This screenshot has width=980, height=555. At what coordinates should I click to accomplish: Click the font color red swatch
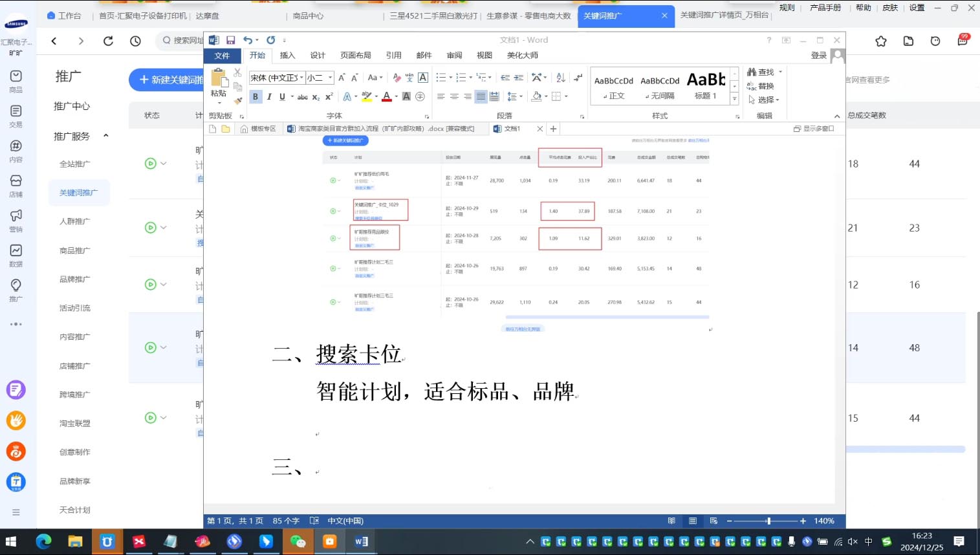(x=387, y=97)
